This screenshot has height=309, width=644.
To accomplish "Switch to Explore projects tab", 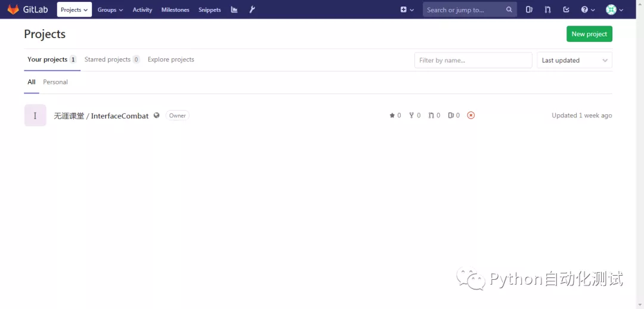I will click(x=171, y=60).
